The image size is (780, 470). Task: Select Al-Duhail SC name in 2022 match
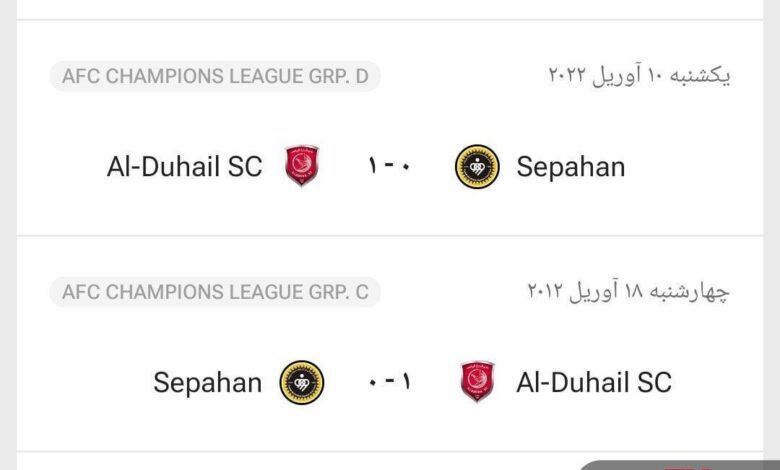pos(184,166)
